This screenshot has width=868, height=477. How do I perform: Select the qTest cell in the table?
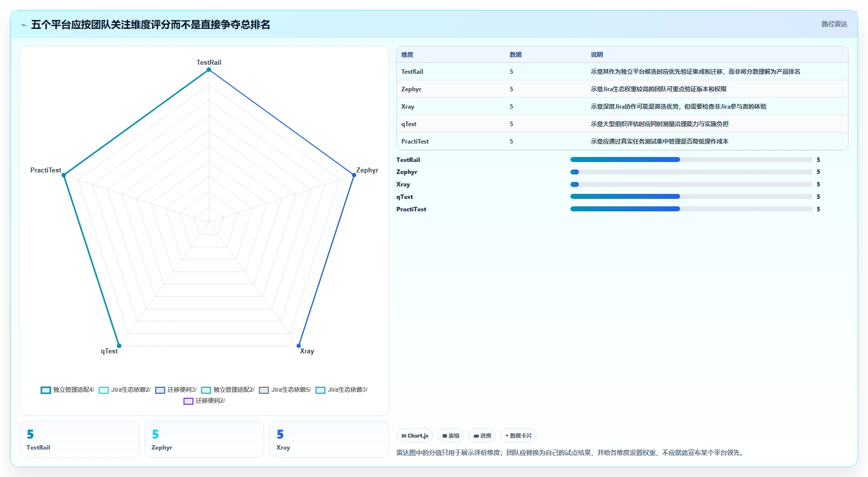coord(409,124)
